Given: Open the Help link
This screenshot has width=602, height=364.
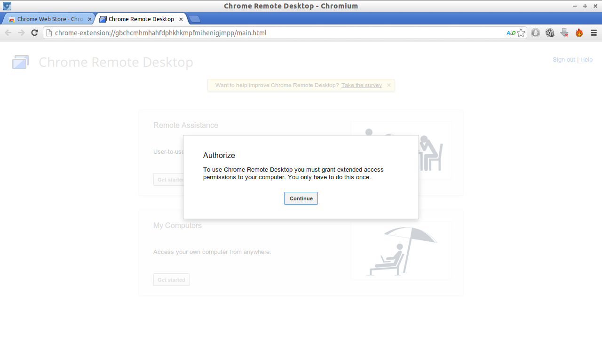Looking at the screenshot, I should point(586,60).
